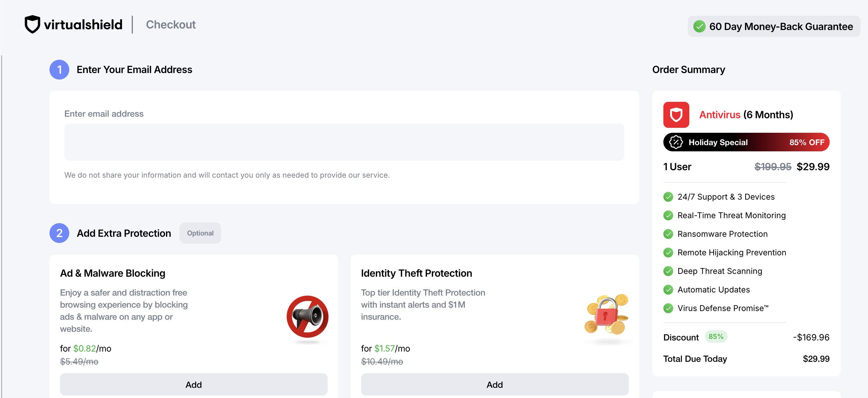Click green check beside Virus Defense Promise
The image size is (868, 398).
coord(668,308)
